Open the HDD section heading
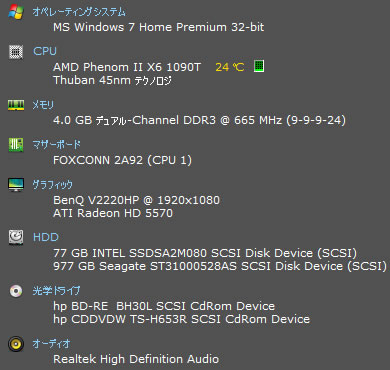The image size is (390, 370). click(x=46, y=237)
